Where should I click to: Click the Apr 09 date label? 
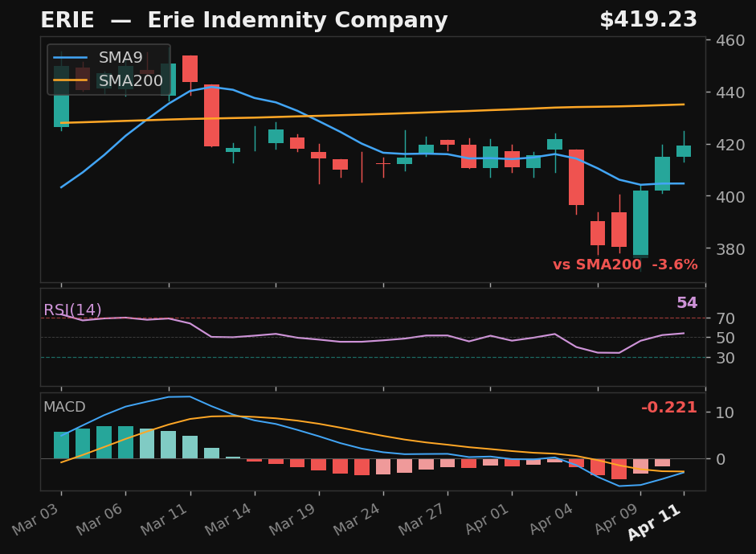(x=617, y=519)
